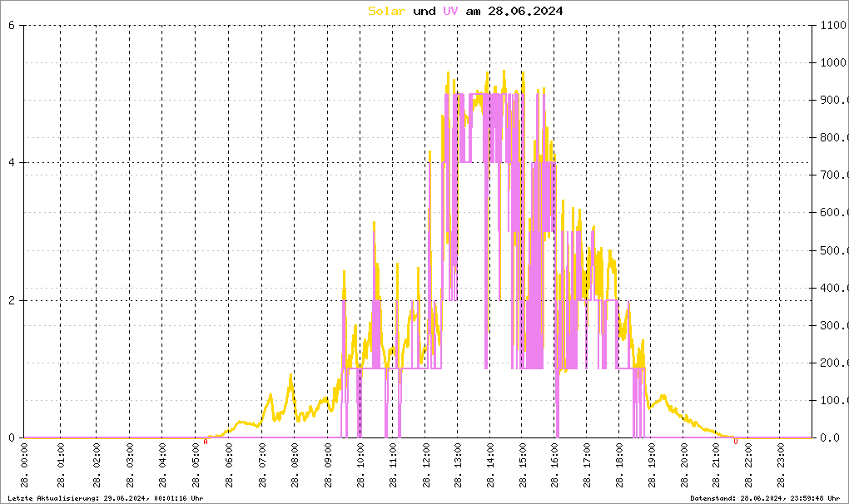Click the right axis value '700.0'
The image size is (849, 504).
(834, 175)
